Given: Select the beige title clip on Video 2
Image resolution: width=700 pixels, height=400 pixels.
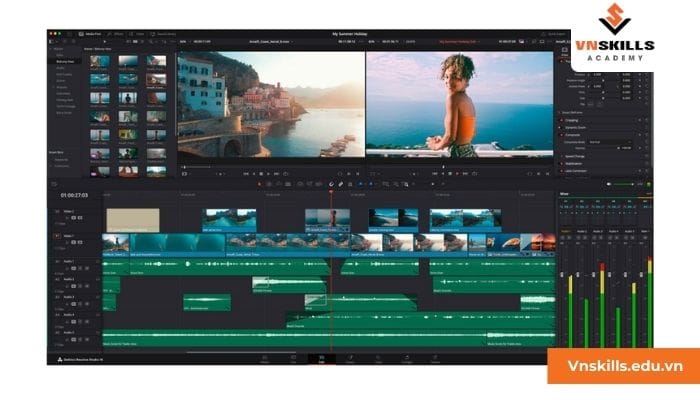Looking at the screenshot, I should point(133,220).
